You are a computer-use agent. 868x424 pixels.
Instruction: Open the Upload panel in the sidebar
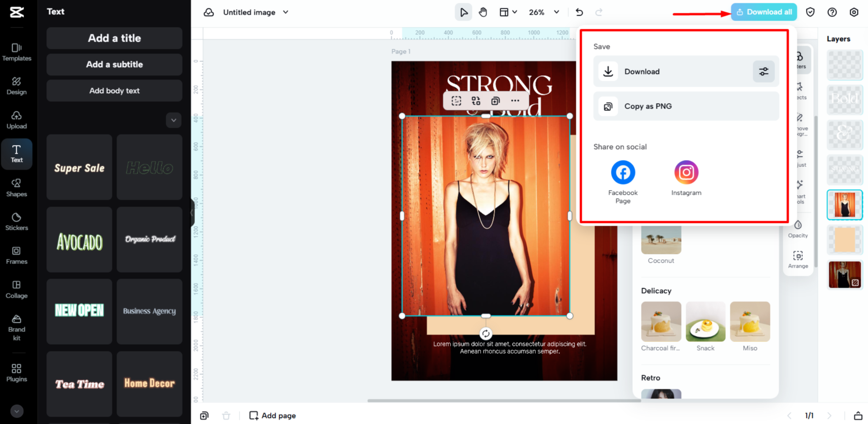pos(16,119)
